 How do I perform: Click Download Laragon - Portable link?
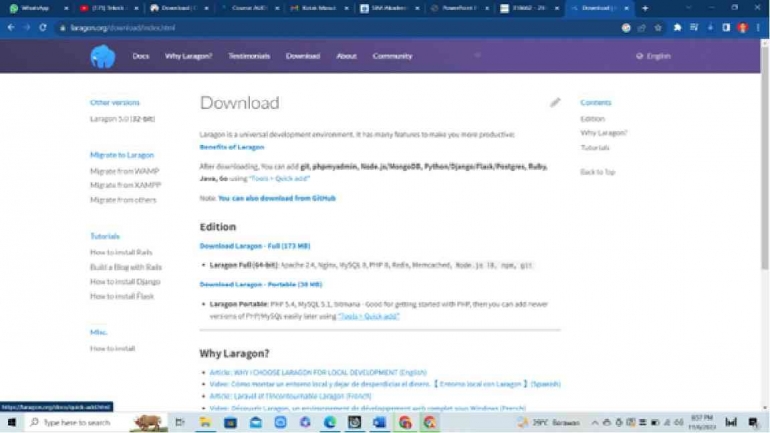coord(261,284)
